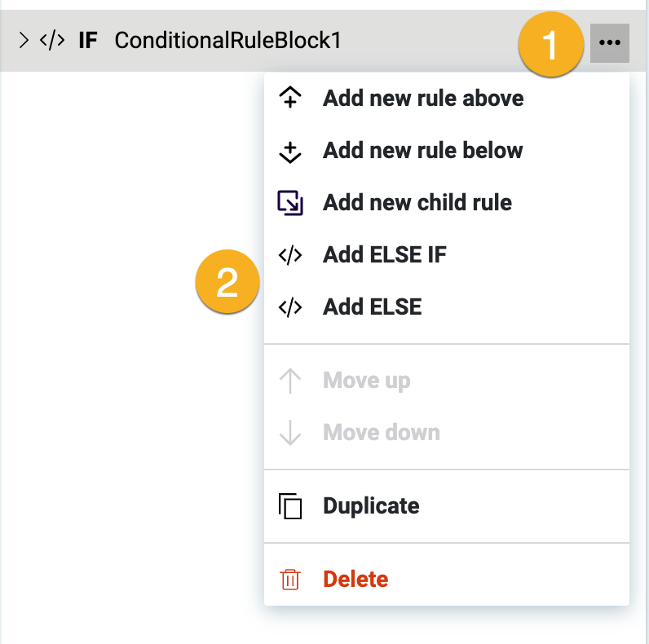Viewport: 649px width, 644px height.
Task: Click the code icon beside IF label
Action: click(52, 40)
